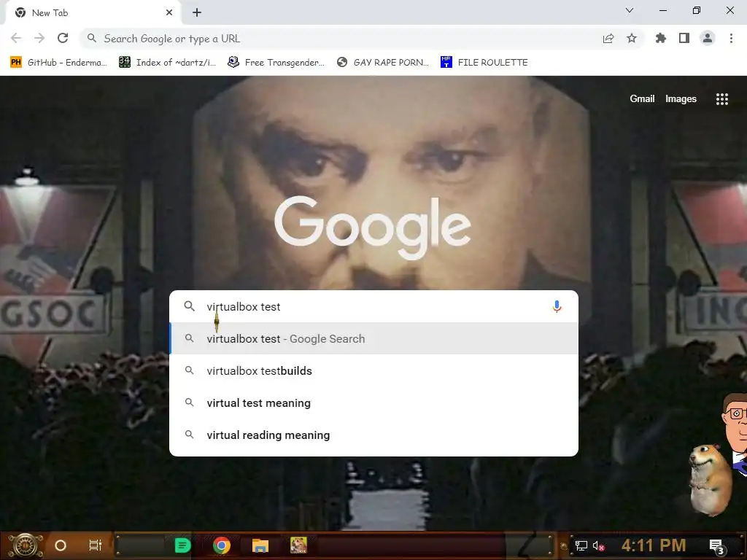747x560 pixels.
Task: Open the notification center icon
Action: [x=717, y=546]
